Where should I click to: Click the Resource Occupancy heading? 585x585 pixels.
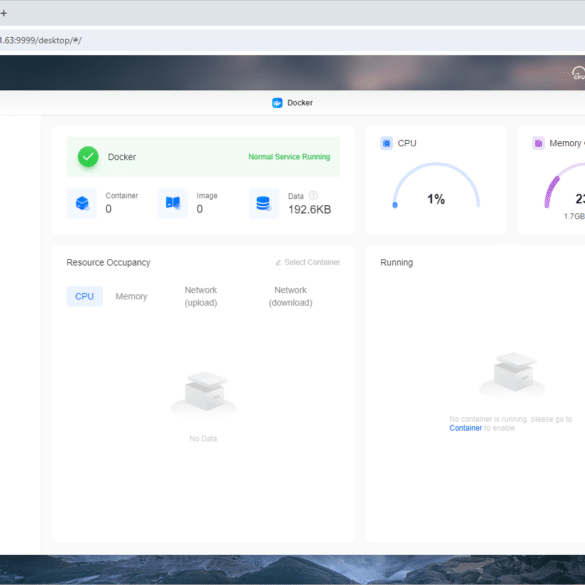coord(108,262)
